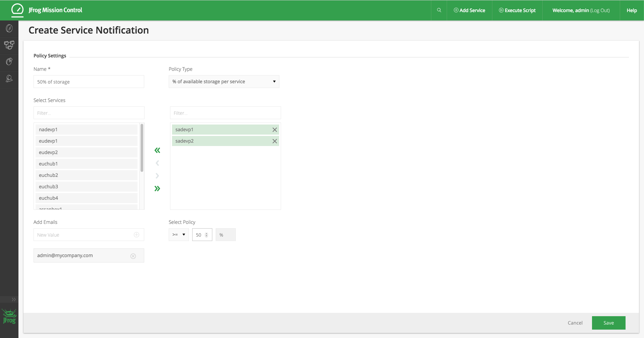Click Add Service in top menu
644x338 pixels.
[469, 10]
